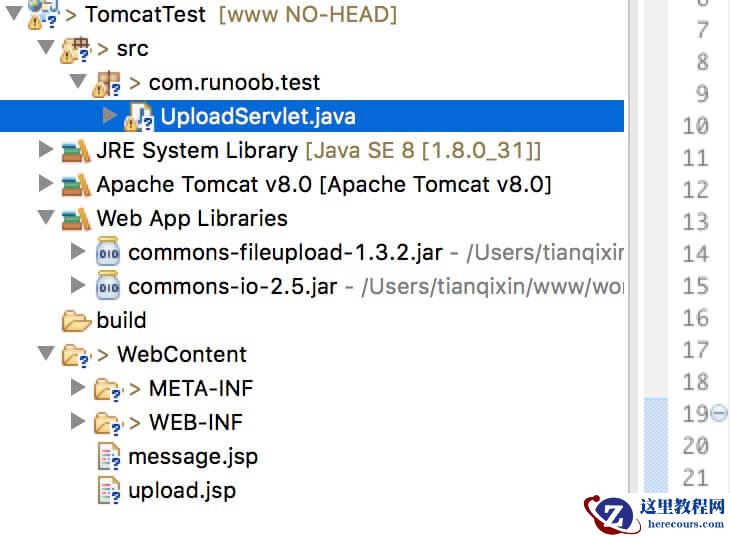Select the WebContent folder label
The width and height of the screenshot is (730, 536).
[181, 354]
